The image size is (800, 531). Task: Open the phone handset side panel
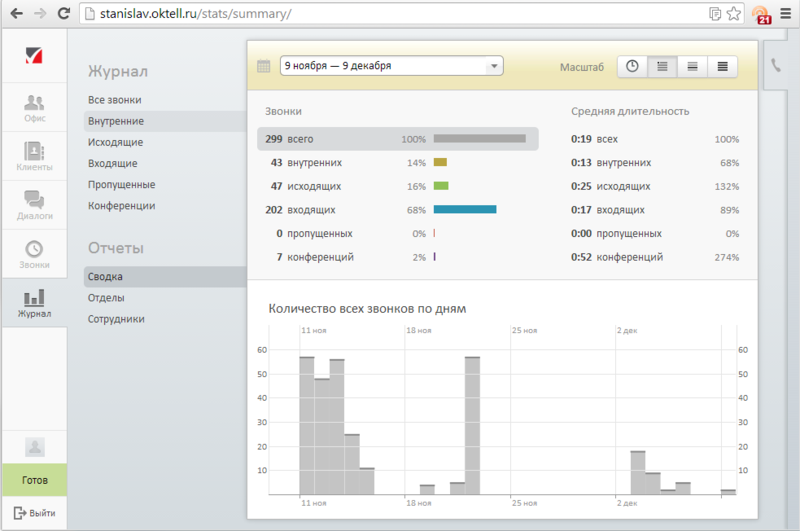point(776,65)
